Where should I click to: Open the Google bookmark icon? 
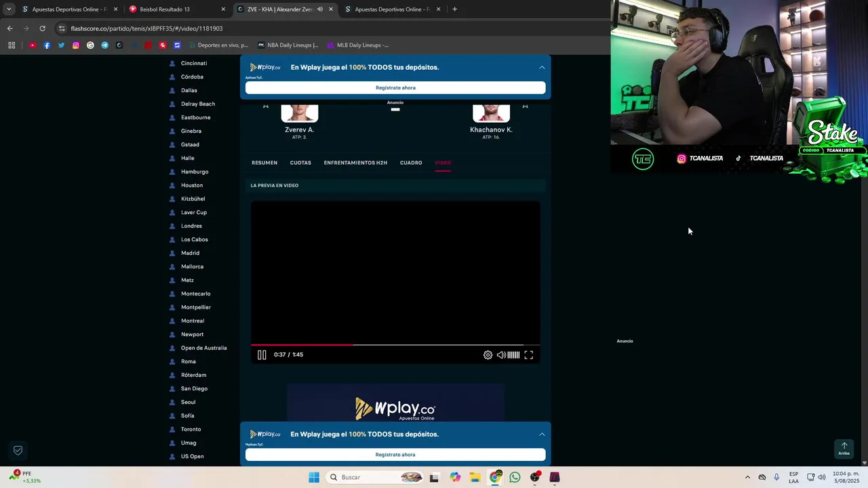coord(90,45)
